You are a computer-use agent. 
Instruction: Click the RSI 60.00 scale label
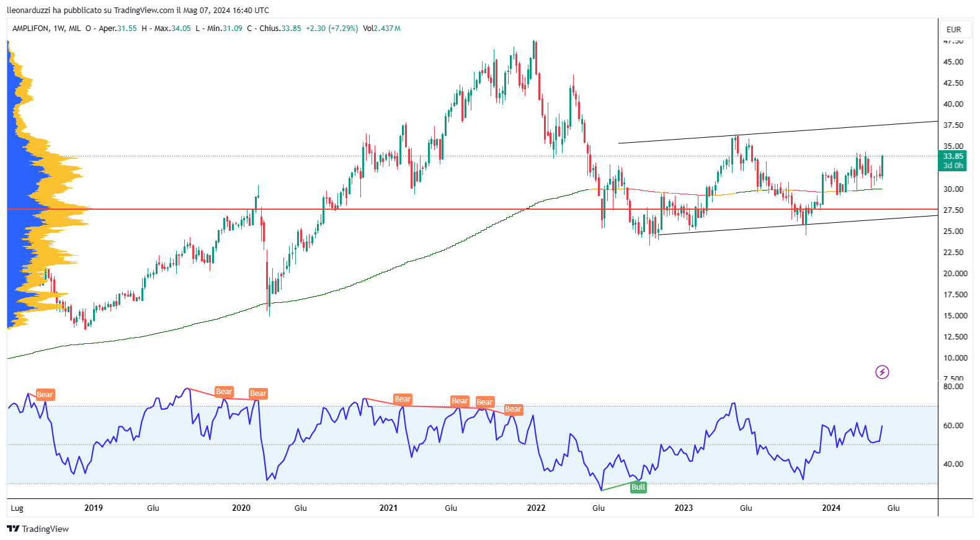(953, 426)
